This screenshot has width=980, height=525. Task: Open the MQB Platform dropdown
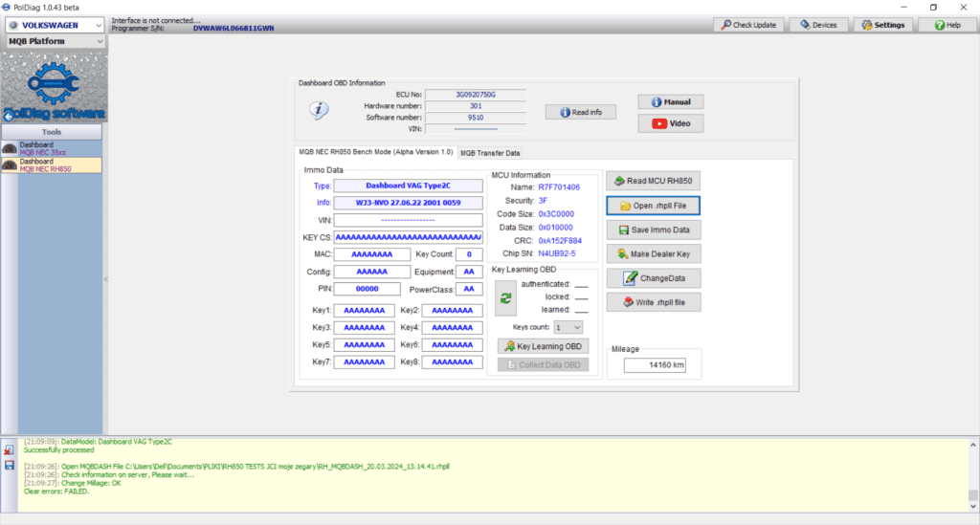(55, 41)
